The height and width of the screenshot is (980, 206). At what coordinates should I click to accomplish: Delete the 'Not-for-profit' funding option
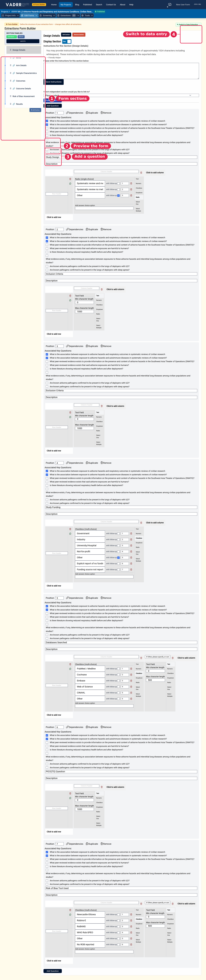point(131,552)
